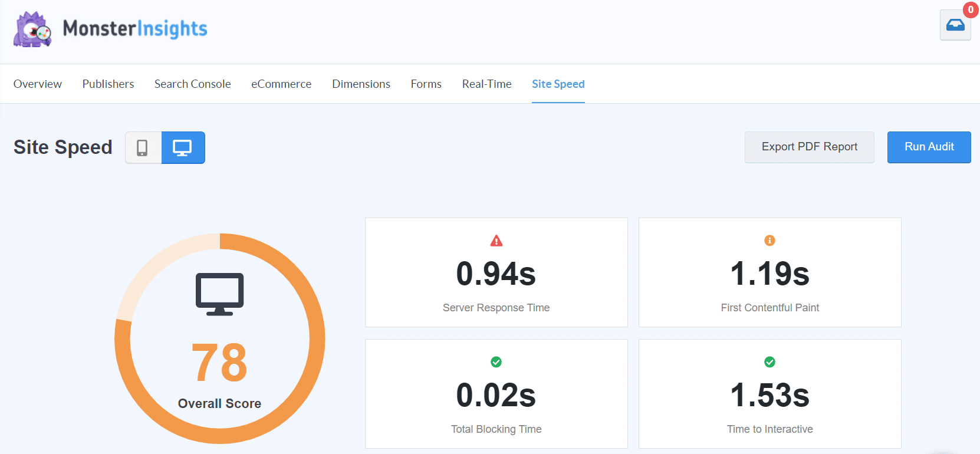Open the Search Console tab
Viewport: 980px width, 454px height.
click(x=193, y=84)
